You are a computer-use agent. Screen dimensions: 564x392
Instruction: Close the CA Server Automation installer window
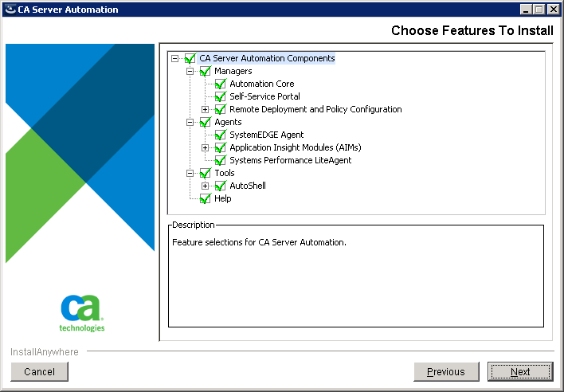point(553,10)
